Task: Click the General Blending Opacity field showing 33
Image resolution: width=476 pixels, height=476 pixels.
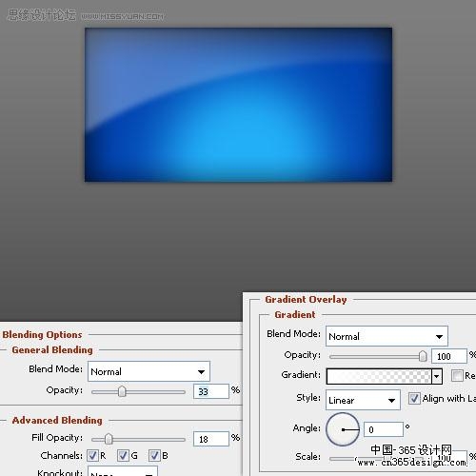Action: 211,391
